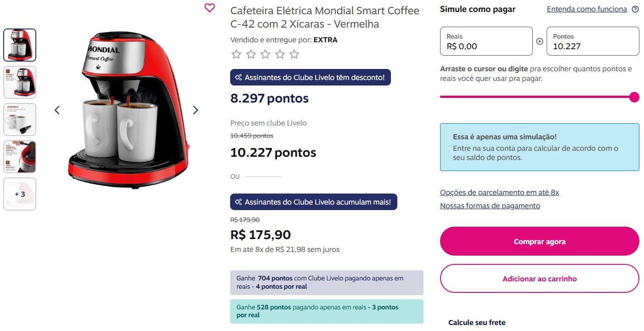Click the Reais amount input field
The width and height of the screenshot is (644, 331).
pyautogui.click(x=486, y=41)
